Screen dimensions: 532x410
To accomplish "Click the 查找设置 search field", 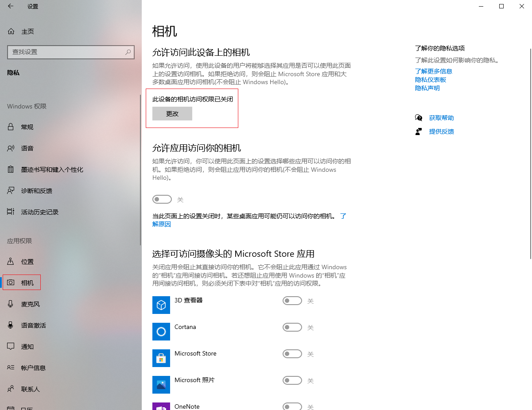I will click(66, 52).
